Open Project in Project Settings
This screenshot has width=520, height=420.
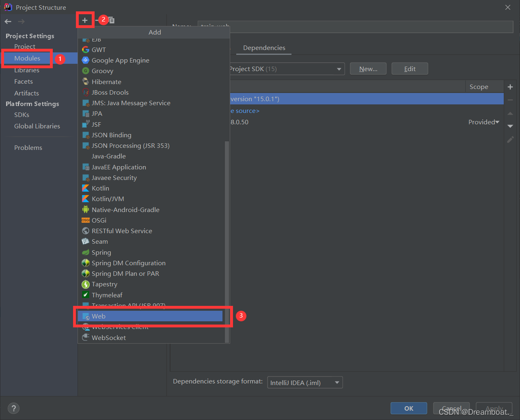[25, 46]
